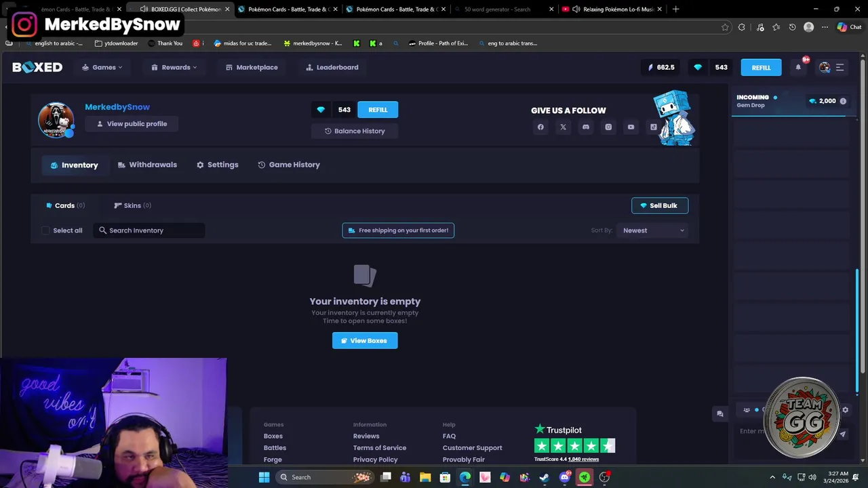Screen dimensions: 868x488
Task: Click the top navbar REFILL button
Action: pyautogui.click(x=761, y=67)
